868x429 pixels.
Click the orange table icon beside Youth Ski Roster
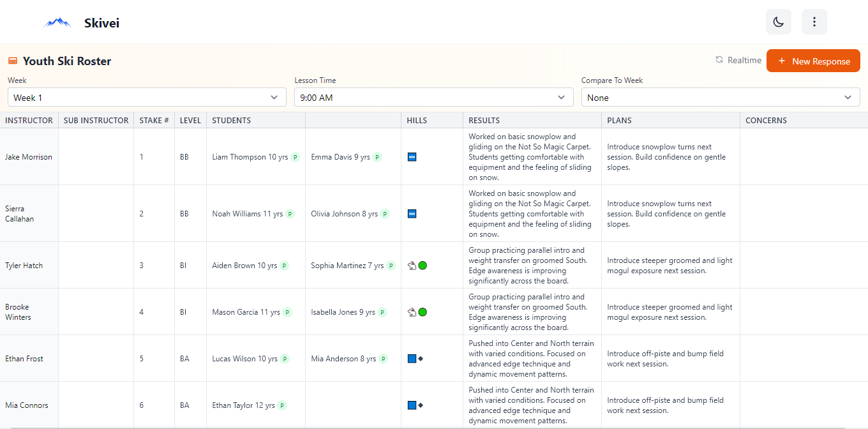coord(13,61)
